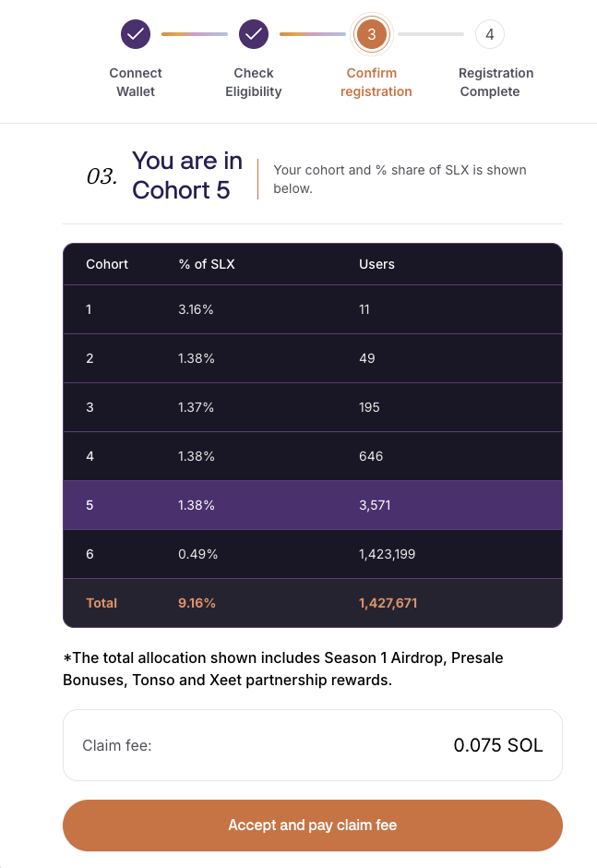
Task: Select the step 3 circle icon
Action: click(372, 35)
